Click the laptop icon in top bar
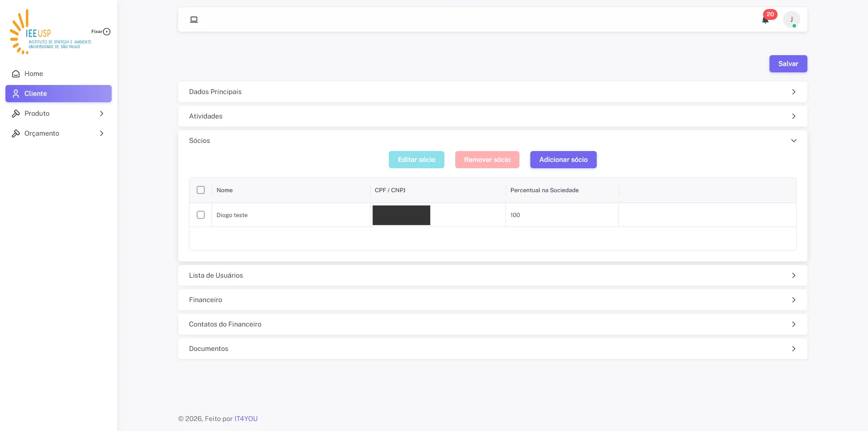 click(194, 19)
